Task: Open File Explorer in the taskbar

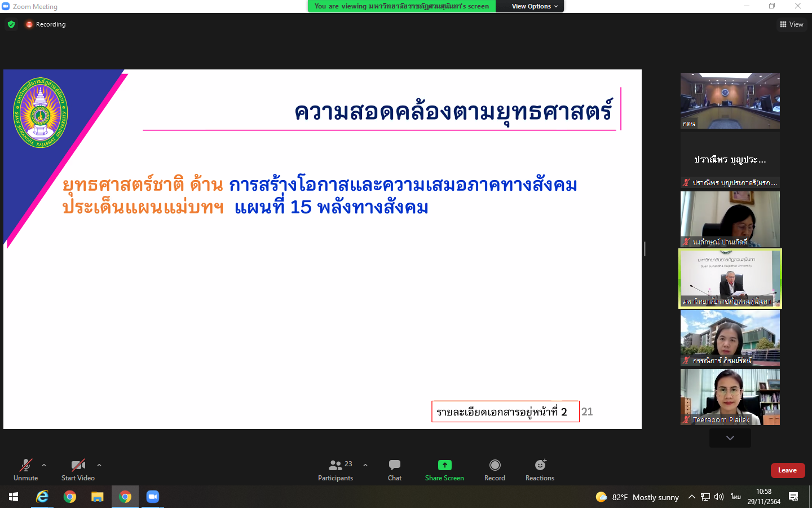Action: pos(98,497)
